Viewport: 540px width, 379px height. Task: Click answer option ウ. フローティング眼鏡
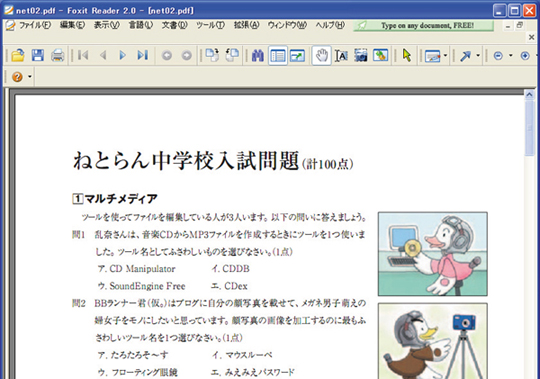(137, 372)
